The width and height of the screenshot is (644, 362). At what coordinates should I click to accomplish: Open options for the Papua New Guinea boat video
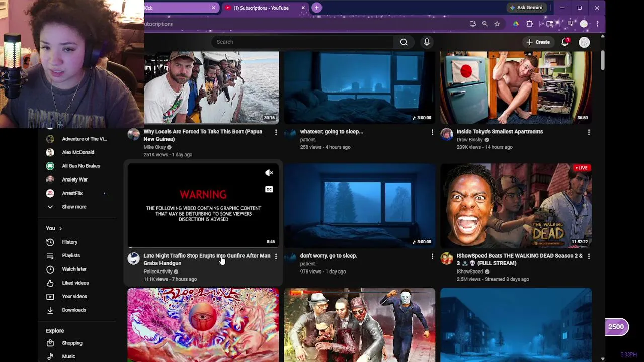276,132
